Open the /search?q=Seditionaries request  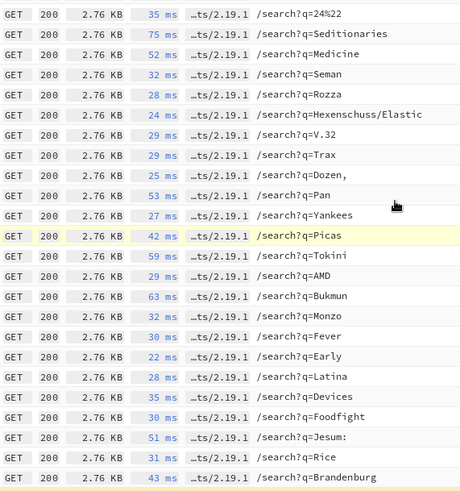click(x=230, y=34)
